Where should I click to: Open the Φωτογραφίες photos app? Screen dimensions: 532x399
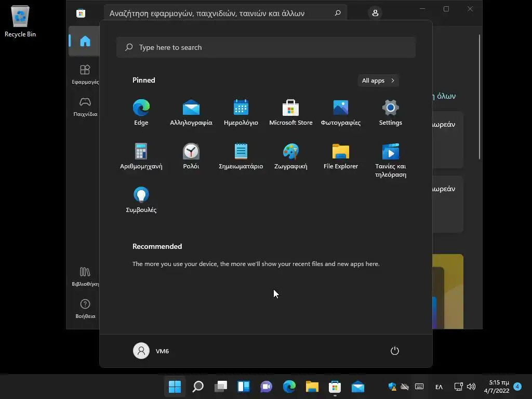[x=341, y=113]
